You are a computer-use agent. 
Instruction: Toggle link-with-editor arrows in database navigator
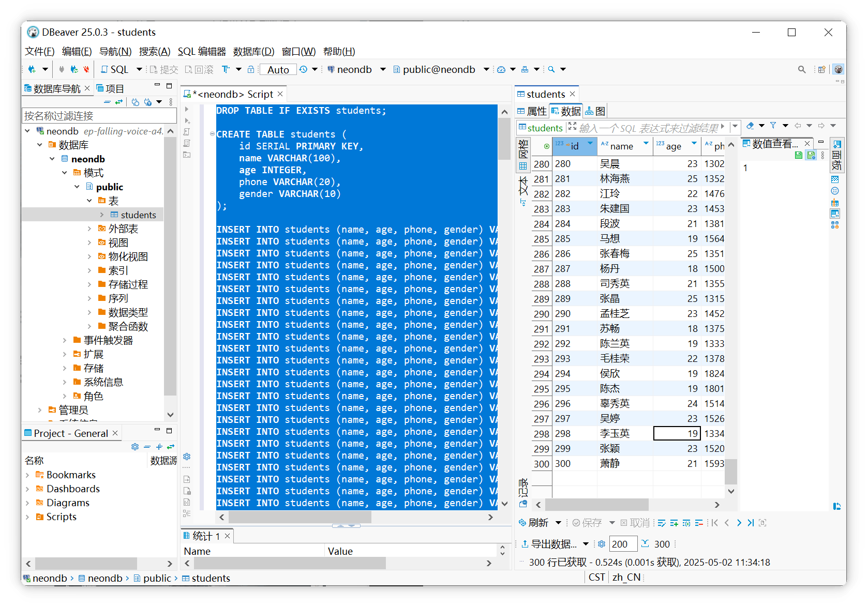coord(119,102)
